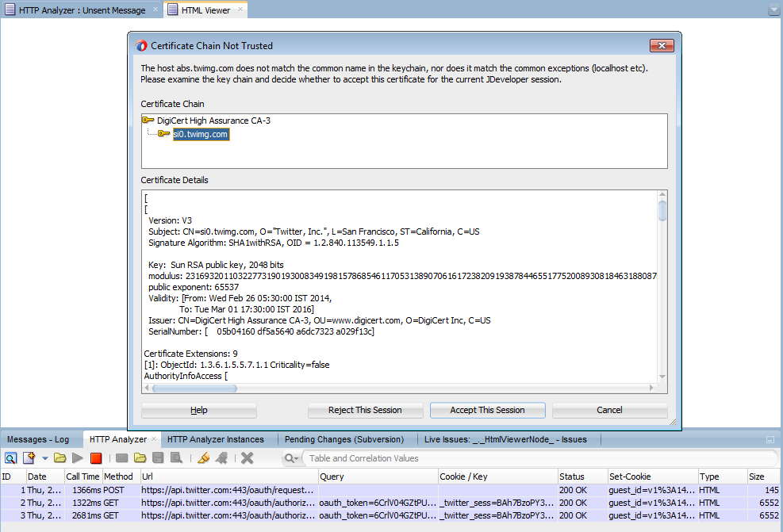Click the document icon on HTML Viewer tab

[x=172, y=10]
